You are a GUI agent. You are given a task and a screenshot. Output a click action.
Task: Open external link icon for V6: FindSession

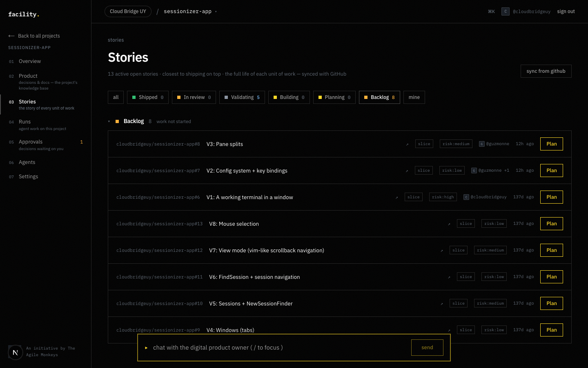[449, 277]
